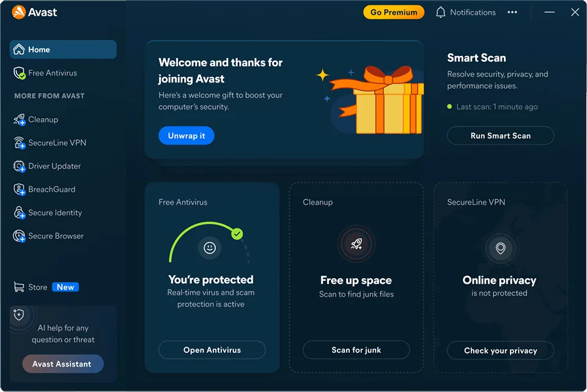Open the Store menu item
The width and height of the screenshot is (587, 392).
click(x=63, y=287)
